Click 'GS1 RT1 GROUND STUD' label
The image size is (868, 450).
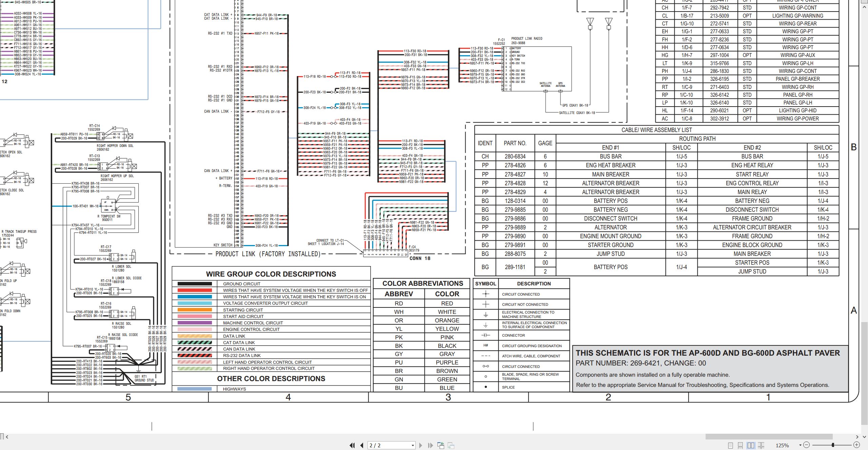tap(144, 378)
